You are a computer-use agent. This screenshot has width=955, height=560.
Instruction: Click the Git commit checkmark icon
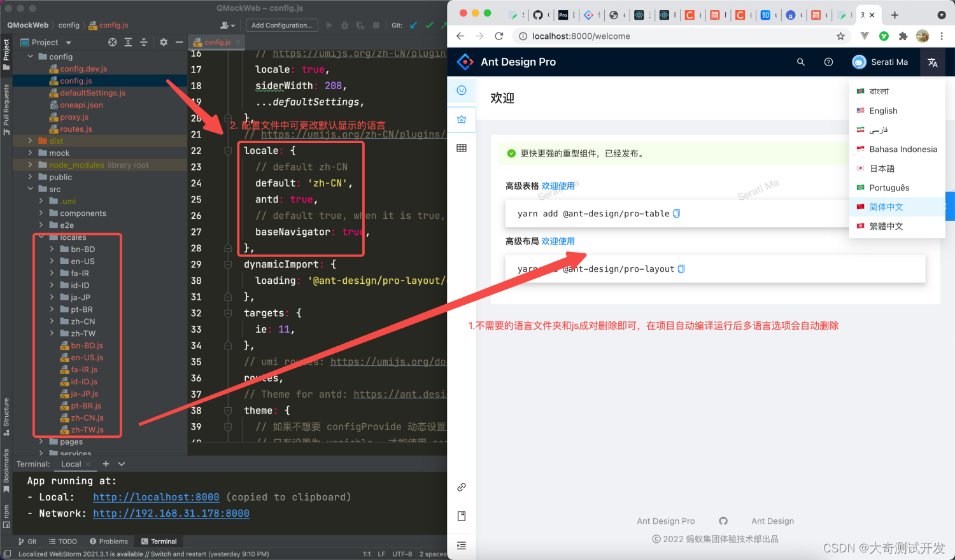[429, 25]
